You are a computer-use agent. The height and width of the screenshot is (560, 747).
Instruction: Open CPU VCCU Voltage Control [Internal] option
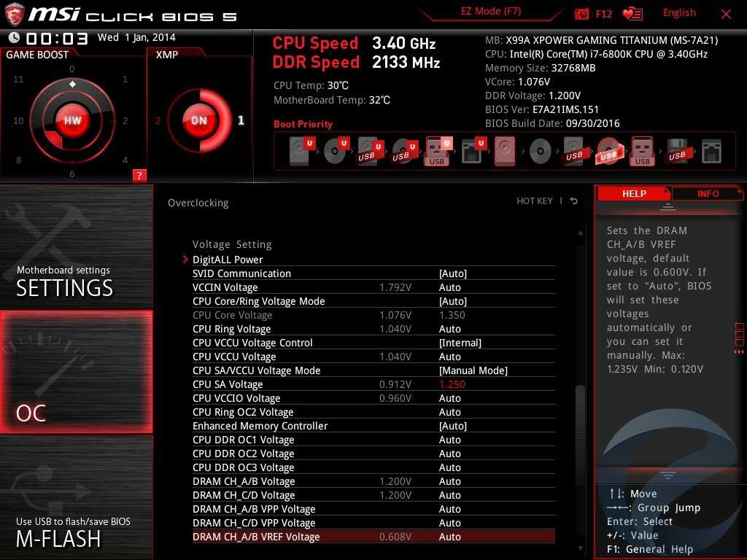(460, 343)
